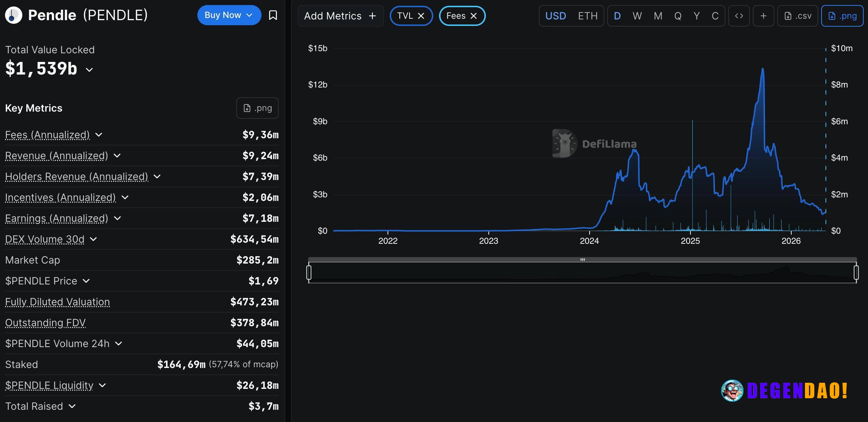868x422 pixels.
Task: Bookmark Pendle with the bookmark icon
Action: [x=273, y=15]
